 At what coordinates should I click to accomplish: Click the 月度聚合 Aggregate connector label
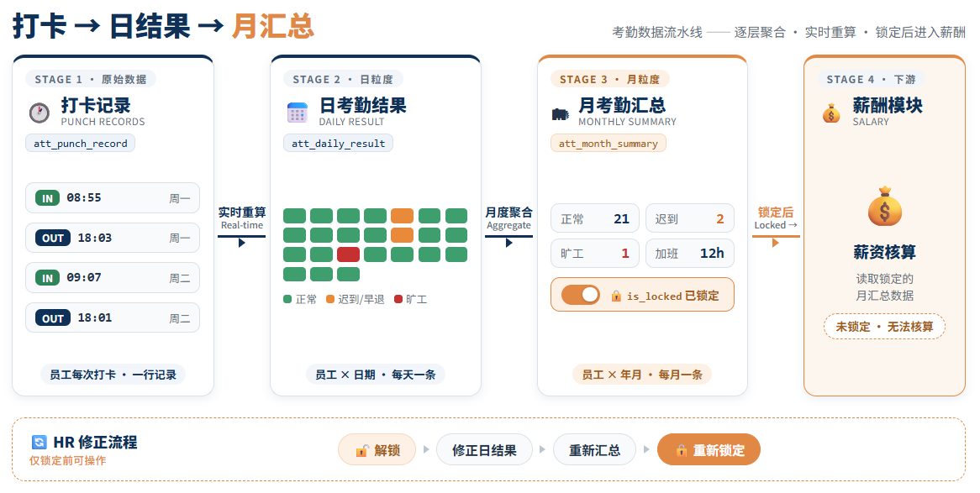pos(508,218)
